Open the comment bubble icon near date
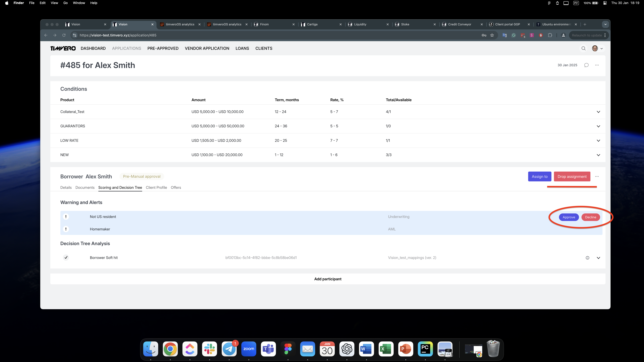The image size is (644, 362). tap(586, 65)
